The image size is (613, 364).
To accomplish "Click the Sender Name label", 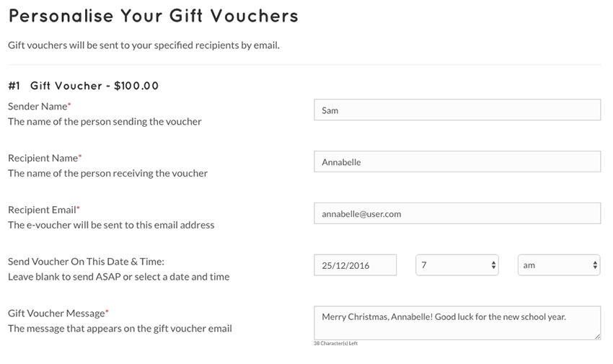I will pos(39,106).
